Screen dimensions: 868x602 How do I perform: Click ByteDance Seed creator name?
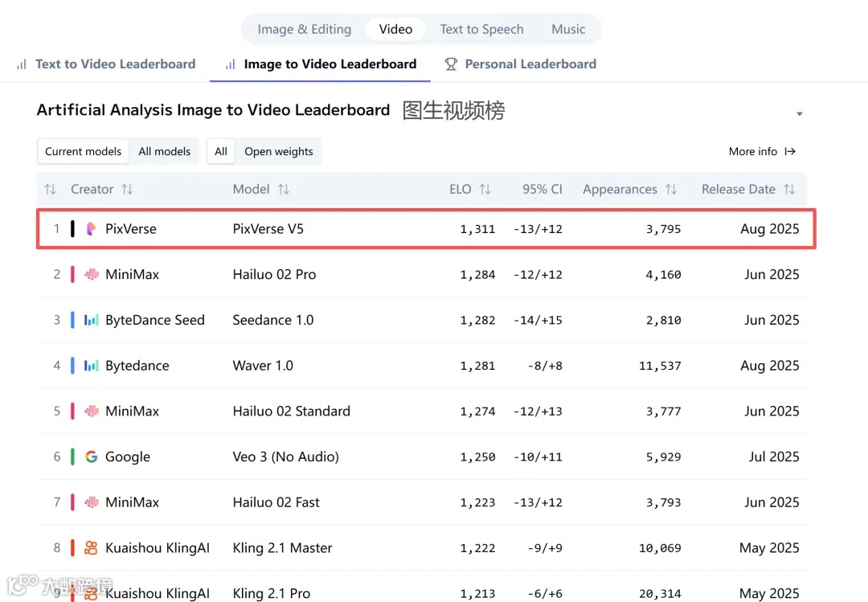point(155,320)
